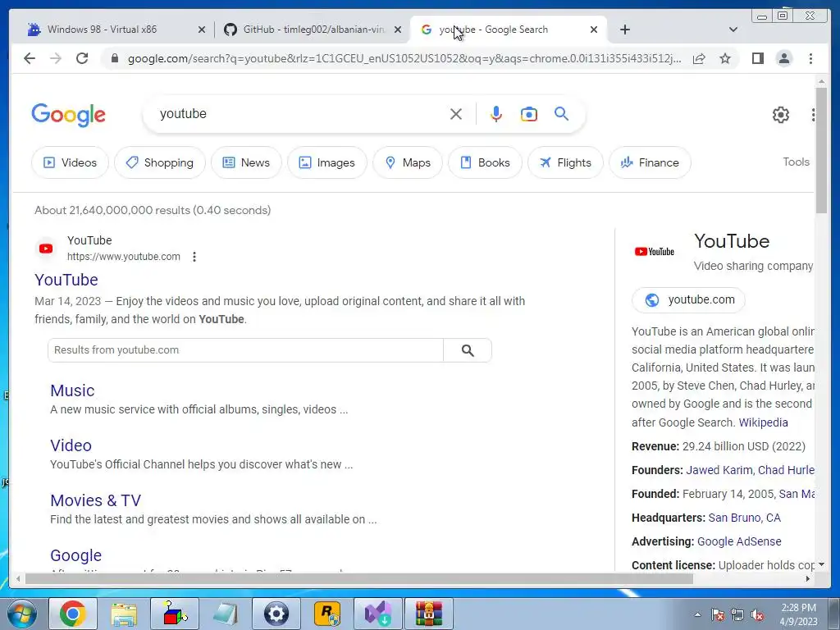840x630 pixels.
Task: Click the YouTube logo in knowledge panel
Action: coord(654,251)
